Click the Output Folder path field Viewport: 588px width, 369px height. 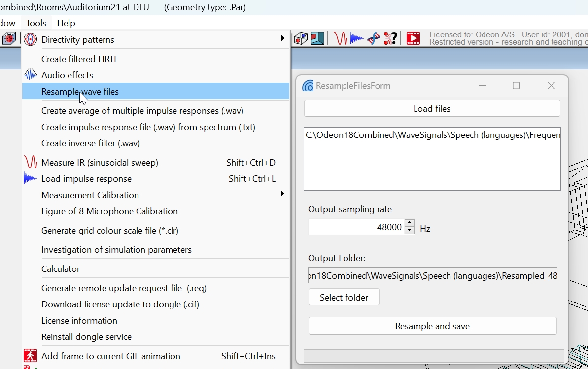click(x=432, y=275)
